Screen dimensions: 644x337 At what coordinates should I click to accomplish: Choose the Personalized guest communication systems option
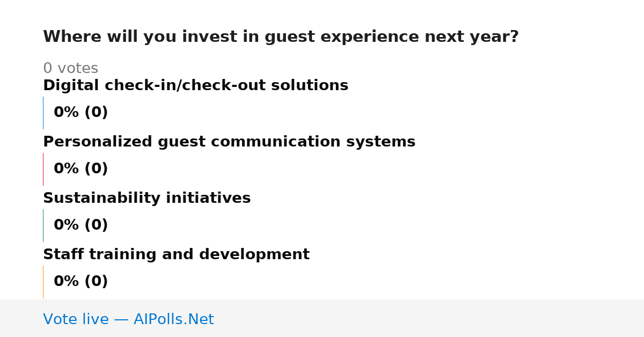coord(229,142)
